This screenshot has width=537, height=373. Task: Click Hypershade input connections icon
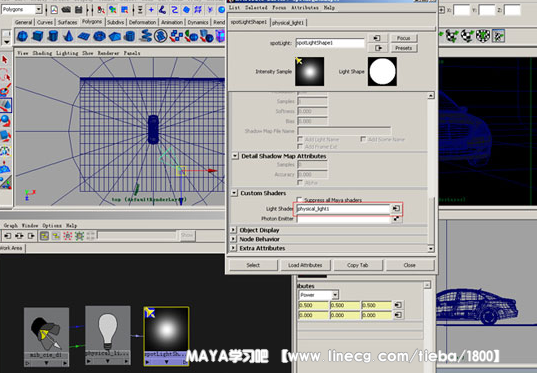tap(7, 236)
